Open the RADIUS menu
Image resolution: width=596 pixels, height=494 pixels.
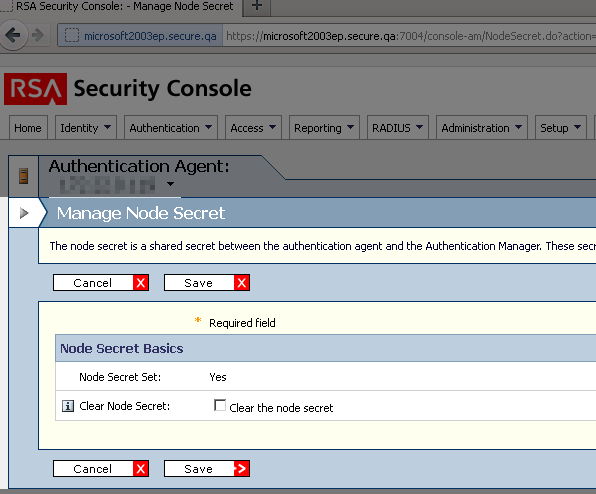coord(398,128)
